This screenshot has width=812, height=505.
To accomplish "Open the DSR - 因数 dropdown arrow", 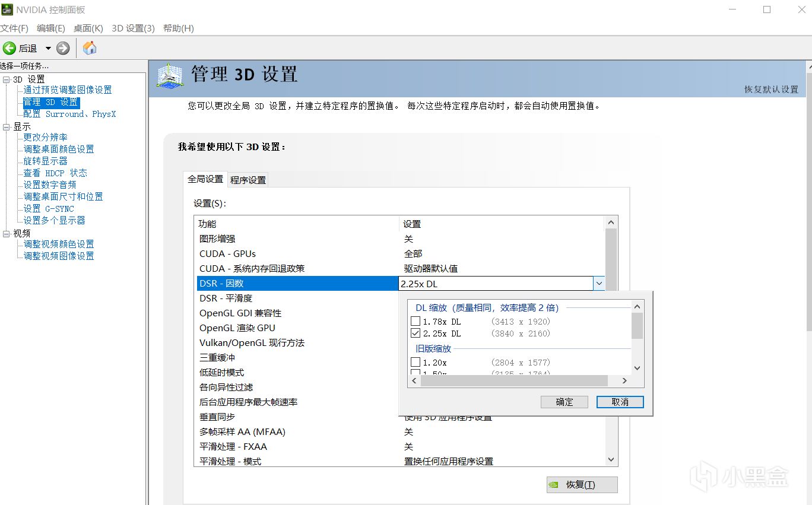I will [599, 284].
